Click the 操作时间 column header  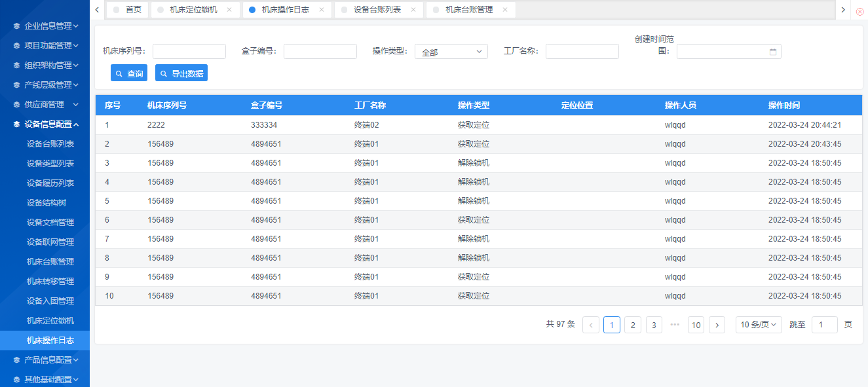click(784, 105)
